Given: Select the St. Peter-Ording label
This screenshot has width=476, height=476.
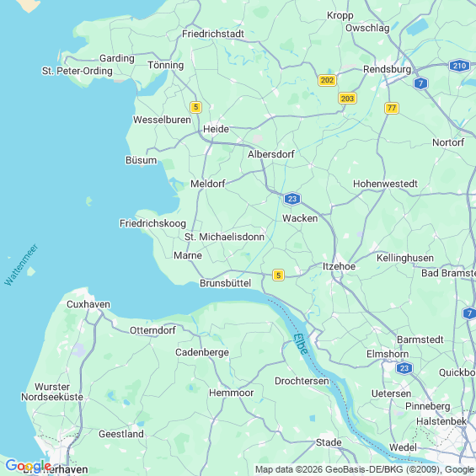Looking at the screenshot, I should coord(78,71).
